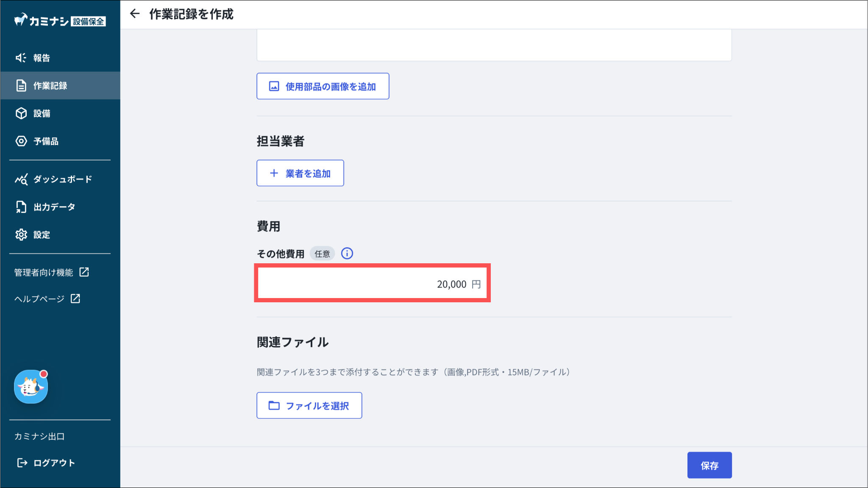
Task: Click the external link icon beside 管理者向け機能
Action: click(x=84, y=272)
